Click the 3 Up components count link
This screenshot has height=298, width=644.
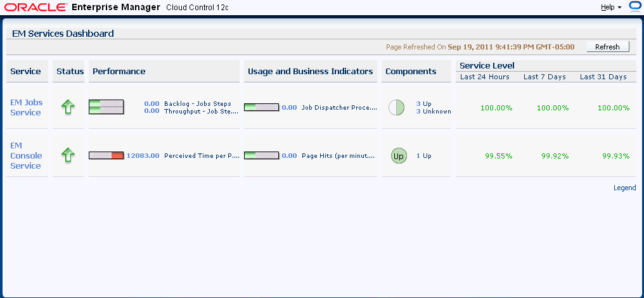coord(423,103)
